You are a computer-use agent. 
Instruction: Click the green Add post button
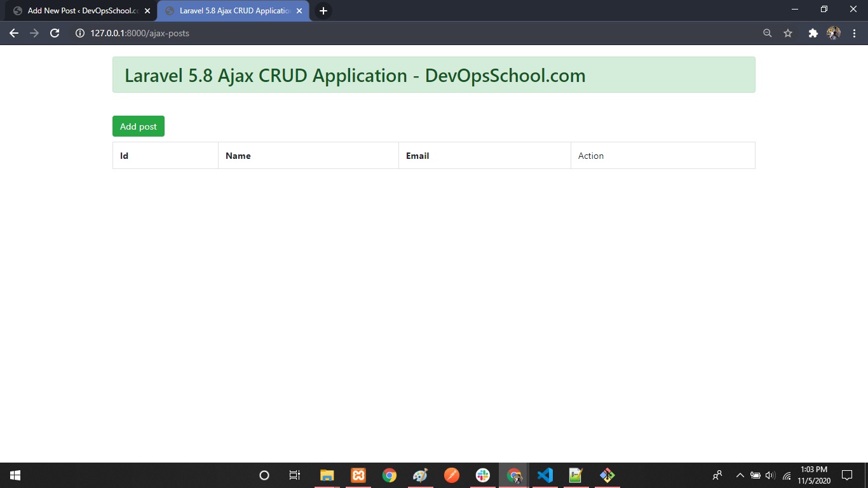138,126
